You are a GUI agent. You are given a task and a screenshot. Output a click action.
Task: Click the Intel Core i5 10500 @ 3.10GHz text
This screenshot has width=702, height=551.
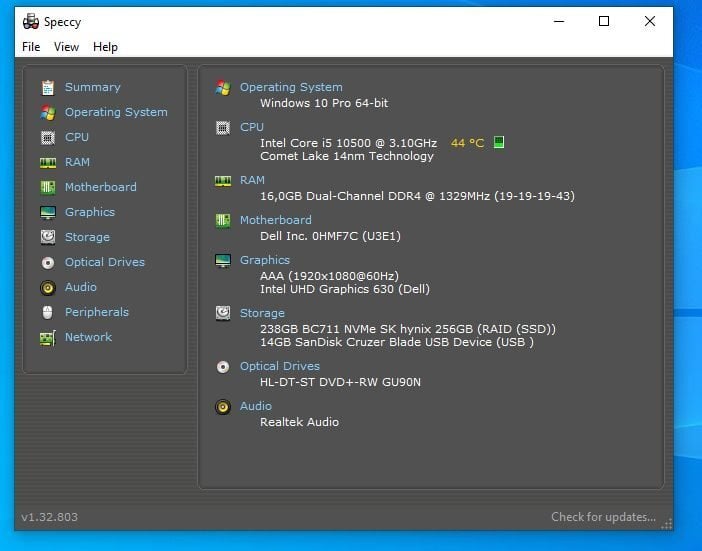pyautogui.click(x=349, y=143)
